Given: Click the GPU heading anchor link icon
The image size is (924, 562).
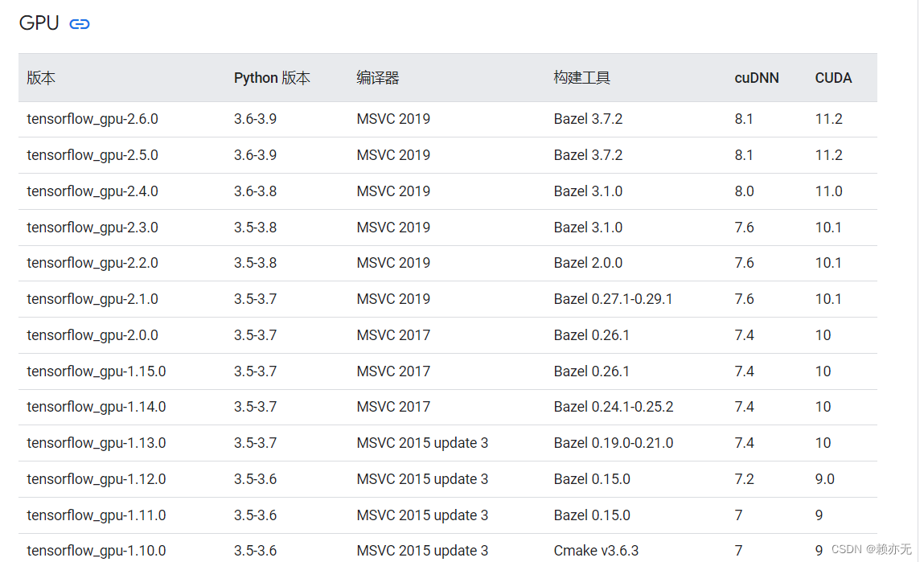Looking at the screenshot, I should pos(80,24).
